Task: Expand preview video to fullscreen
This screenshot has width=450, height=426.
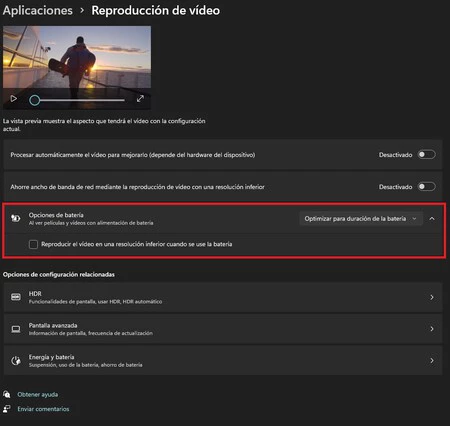Action: (140, 99)
